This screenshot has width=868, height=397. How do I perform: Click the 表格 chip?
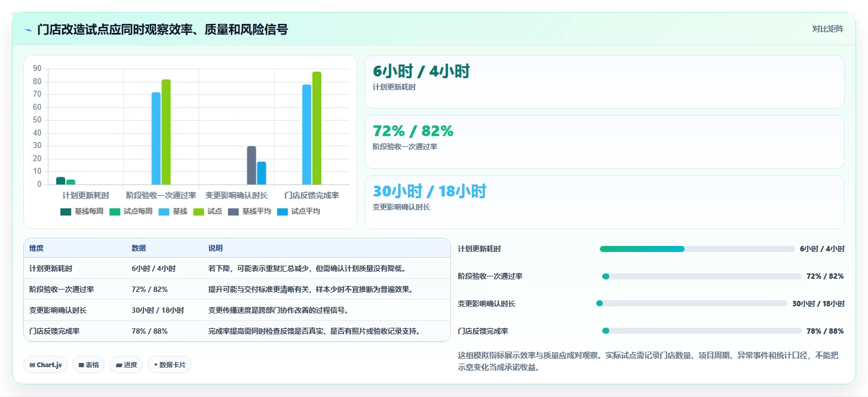(89, 365)
